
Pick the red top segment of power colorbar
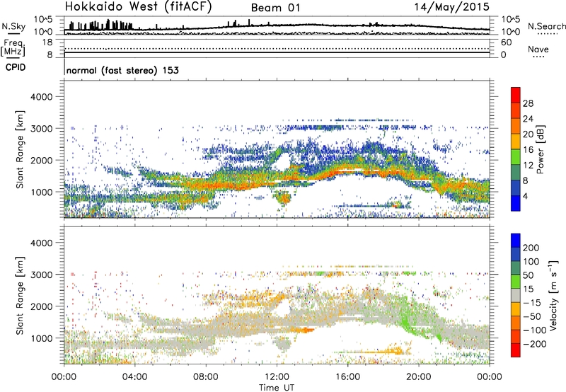coord(516,96)
